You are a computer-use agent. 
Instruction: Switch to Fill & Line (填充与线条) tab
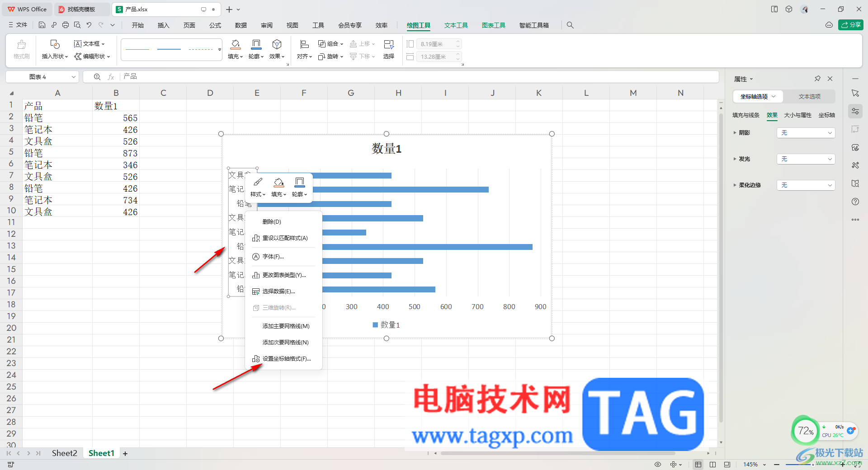(x=746, y=115)
